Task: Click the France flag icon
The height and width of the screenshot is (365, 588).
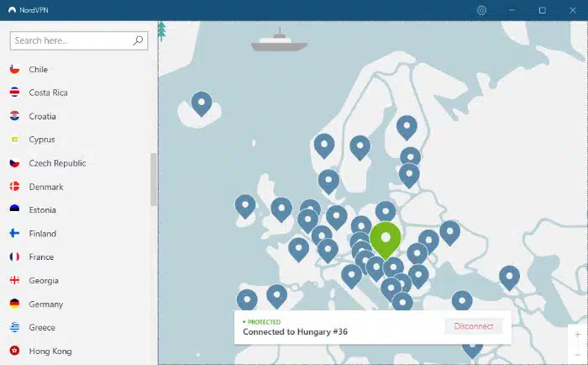Action: (14, 257)
